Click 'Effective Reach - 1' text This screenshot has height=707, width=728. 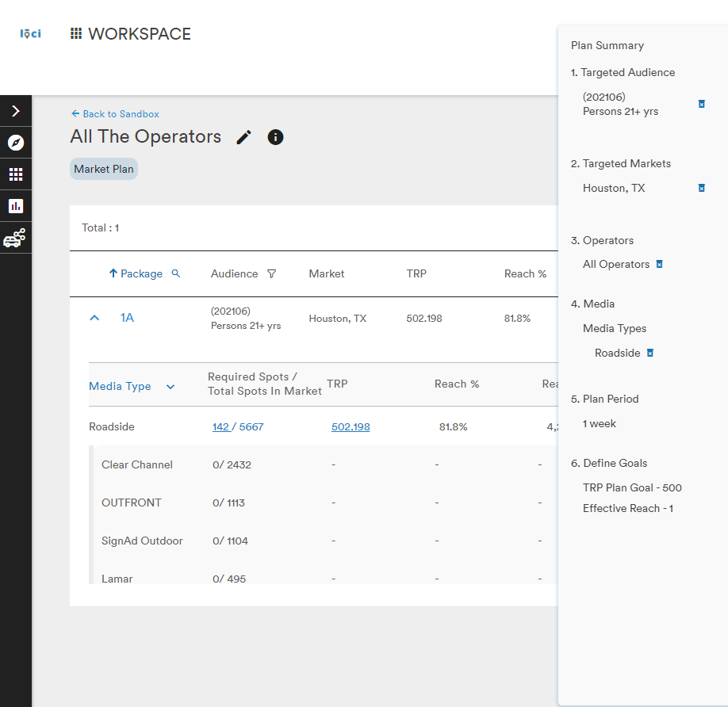[x=628, y=508]
